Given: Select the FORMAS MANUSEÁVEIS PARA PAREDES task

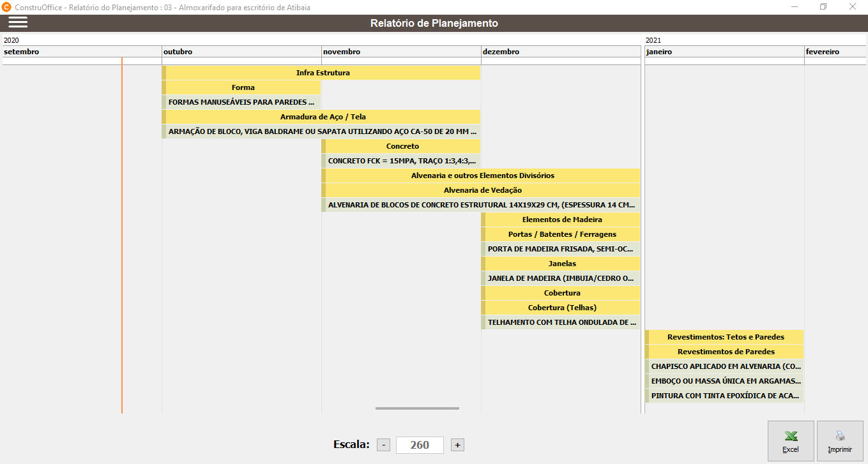Looking at the screenshot, I should (241, 102).
